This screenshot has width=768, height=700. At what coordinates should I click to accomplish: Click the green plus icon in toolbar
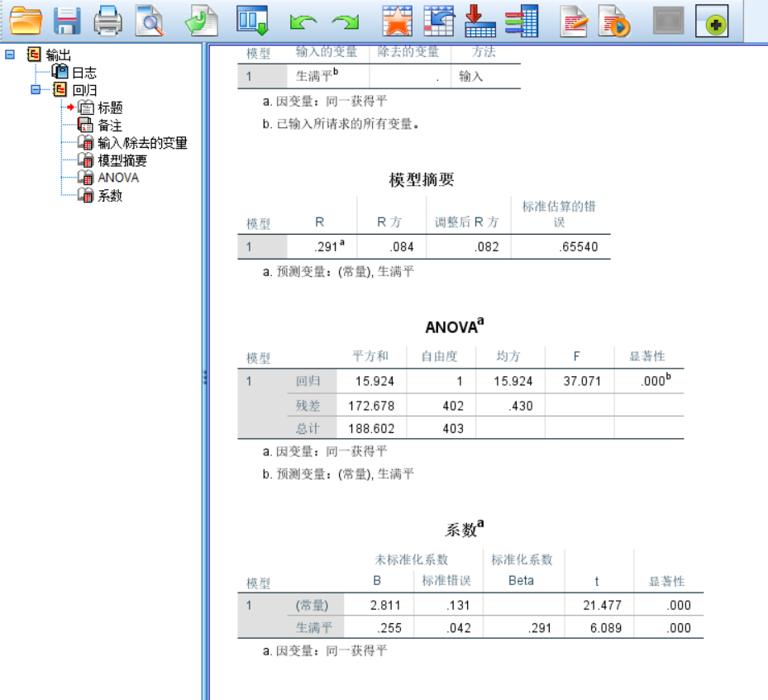[712, 21]
